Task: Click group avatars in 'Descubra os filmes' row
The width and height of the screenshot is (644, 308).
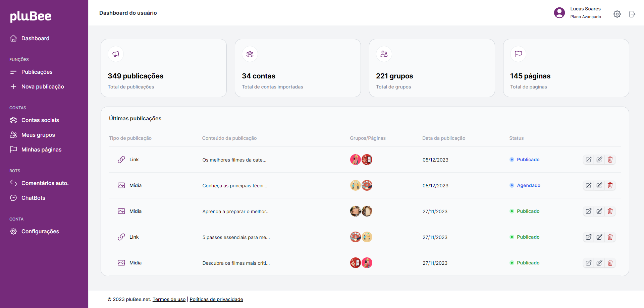Action: (x=361, y=263)
